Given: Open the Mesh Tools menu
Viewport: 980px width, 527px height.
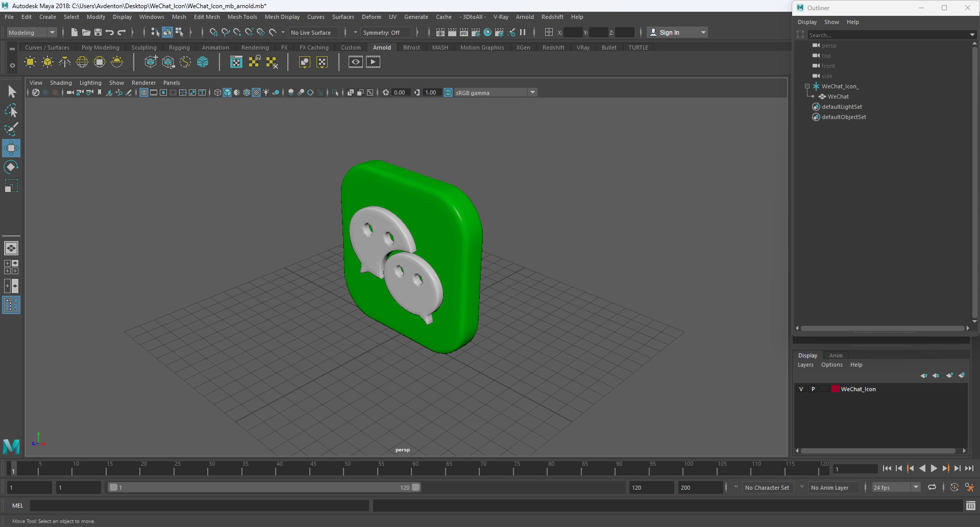Looking at the screenshot, I should click(242, 17).
